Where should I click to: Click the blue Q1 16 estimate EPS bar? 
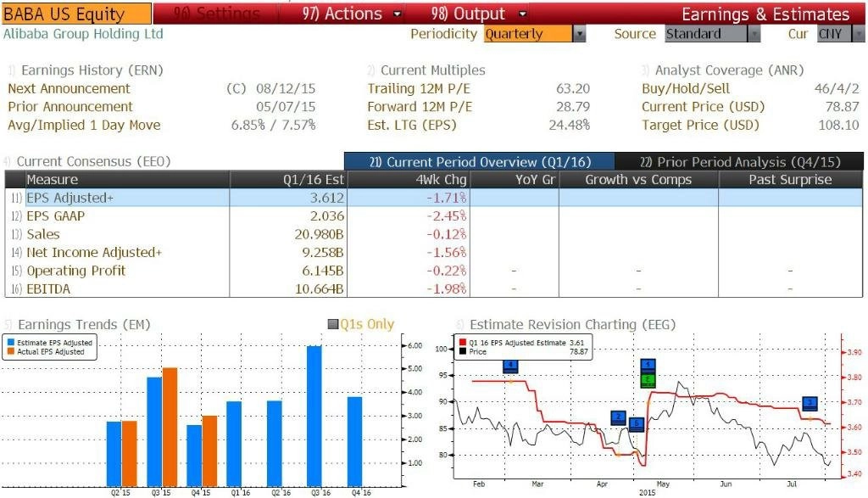click(234, 444)
